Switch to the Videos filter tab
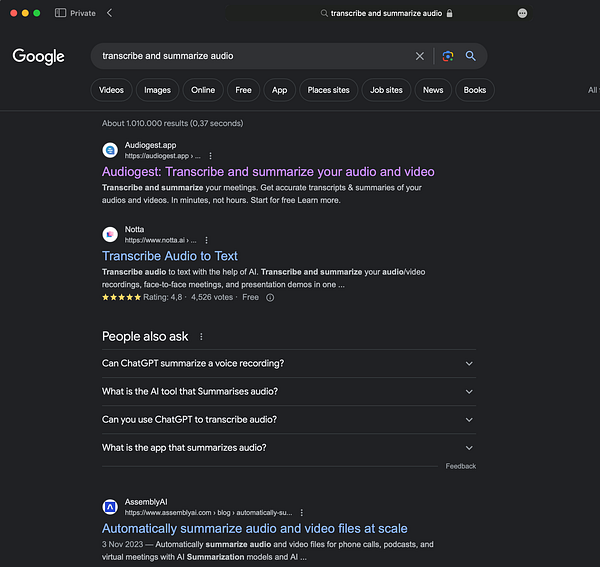The height and width of the screenshot is (567, 600). pyautogui.click(x=111, y=90)
